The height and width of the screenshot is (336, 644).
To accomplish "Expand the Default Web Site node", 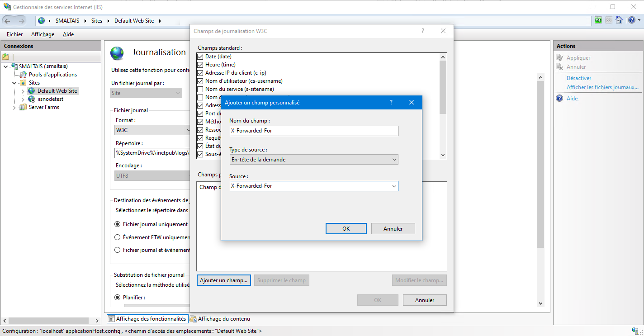I will point(23,91).
